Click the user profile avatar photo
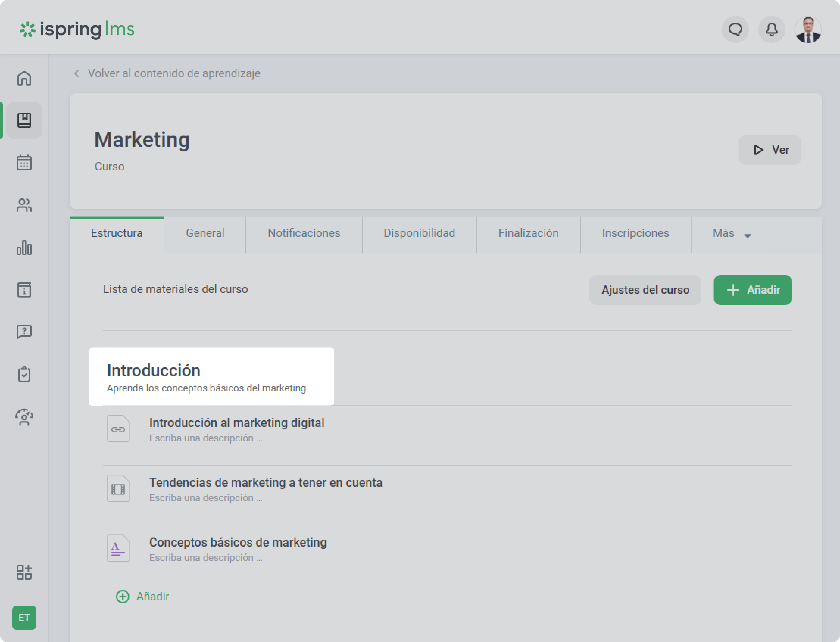This screenshot has width=840, height=642. (807, 29)
